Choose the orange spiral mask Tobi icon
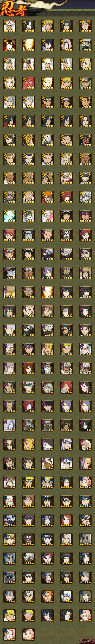The image size is (95, 644). click(x=28, y=140)
